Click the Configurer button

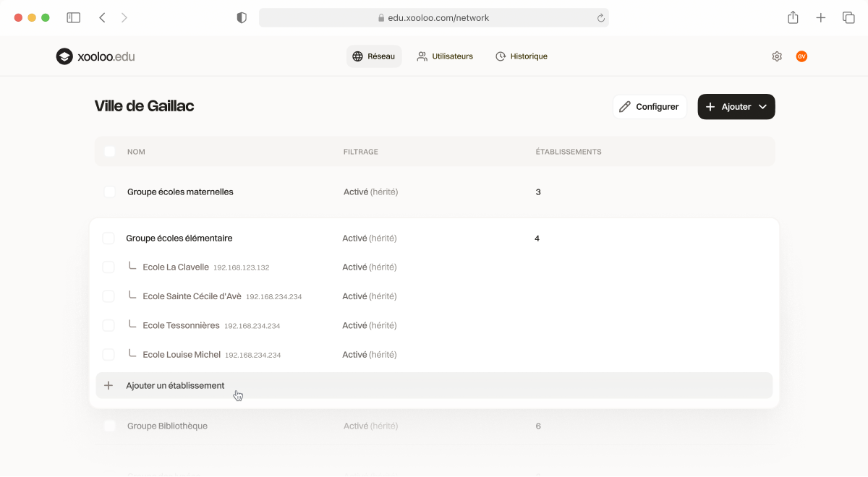[650, 107]
